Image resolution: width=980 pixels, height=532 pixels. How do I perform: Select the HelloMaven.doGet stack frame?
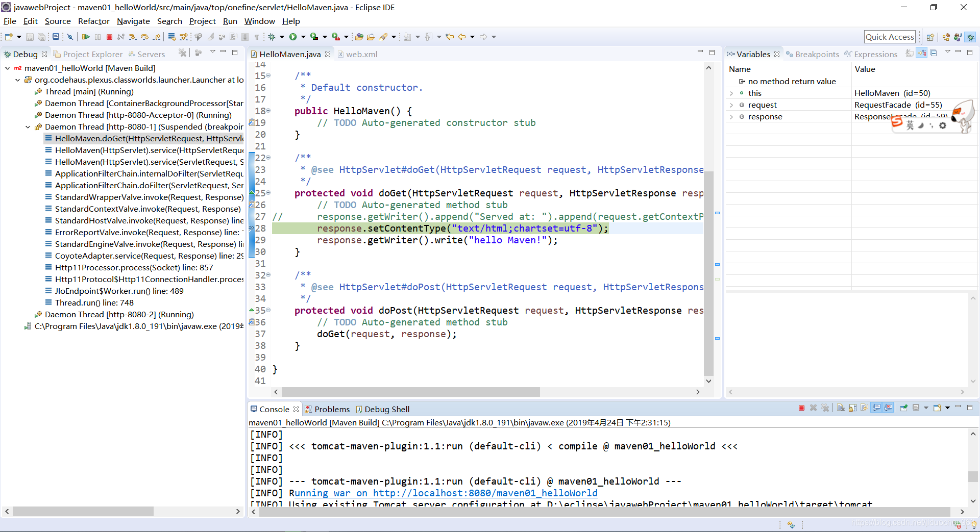144,138
